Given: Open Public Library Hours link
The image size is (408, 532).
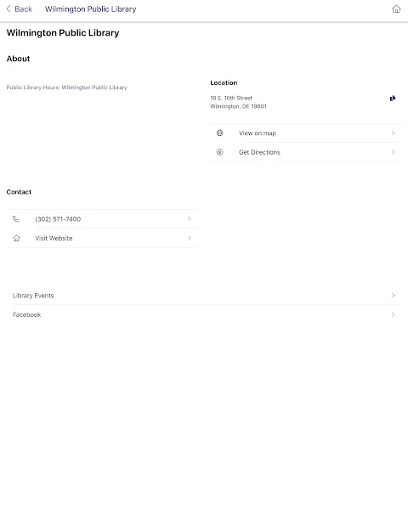Looking at the screenshot, I should click(x=66, y=88).
